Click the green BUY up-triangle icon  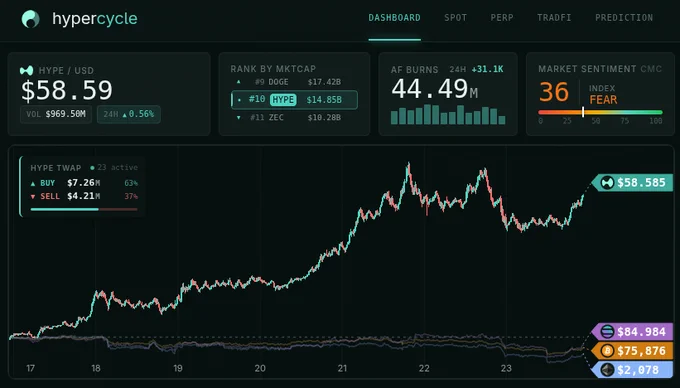coord(33,184)
